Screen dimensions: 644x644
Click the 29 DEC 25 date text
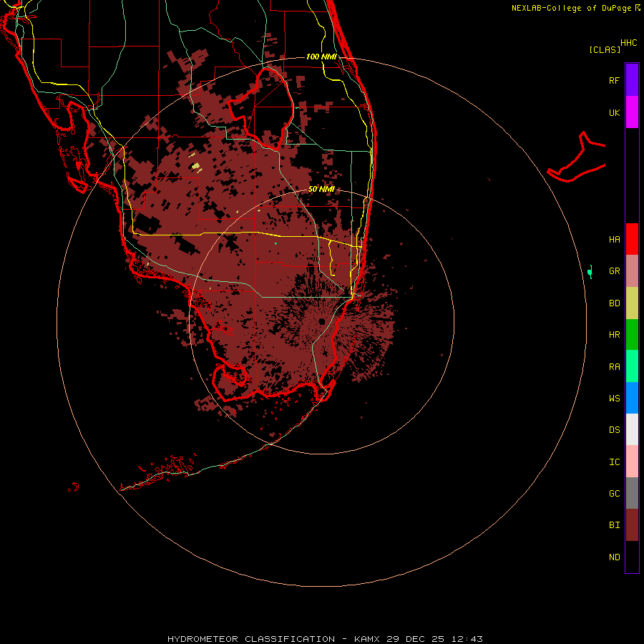416,639
